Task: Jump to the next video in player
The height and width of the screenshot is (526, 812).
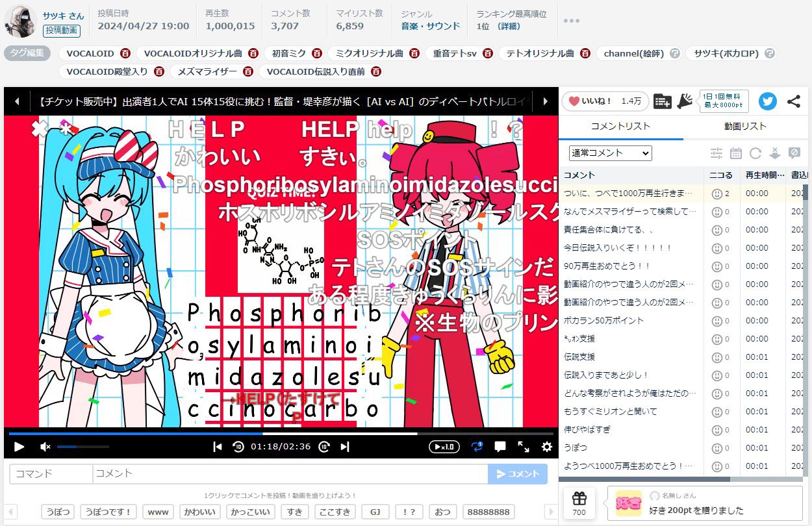Action: tap(345, 447)
